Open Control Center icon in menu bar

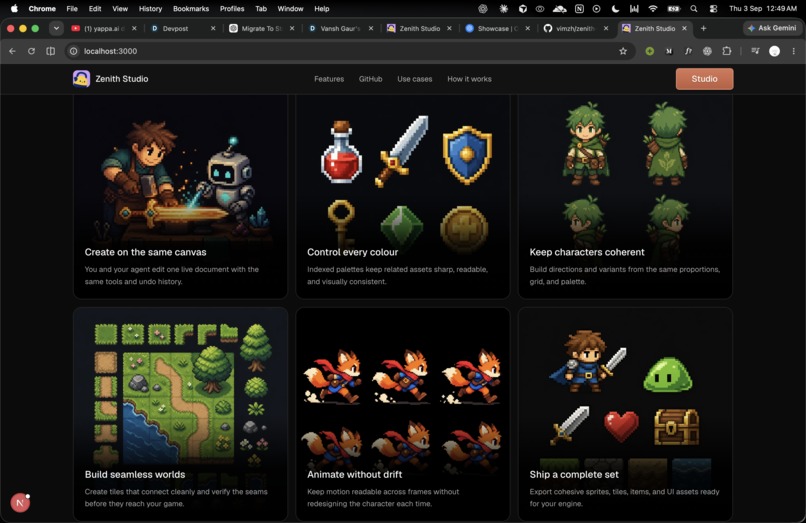click(713, 9)
